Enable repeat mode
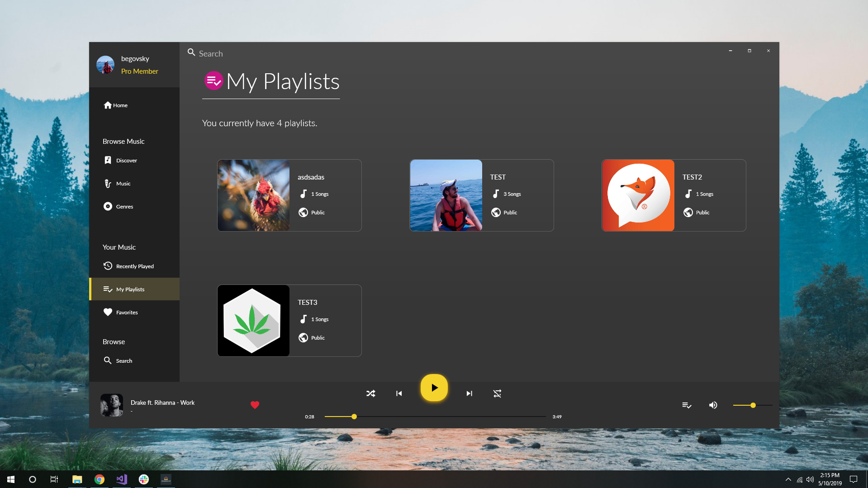The image size is (868, 488). point(497,393)
